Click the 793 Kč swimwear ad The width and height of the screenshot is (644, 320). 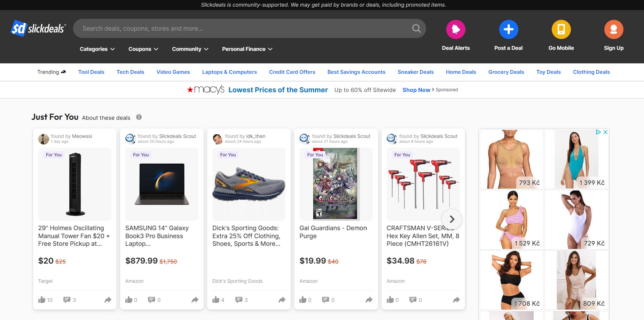(511, 159)
